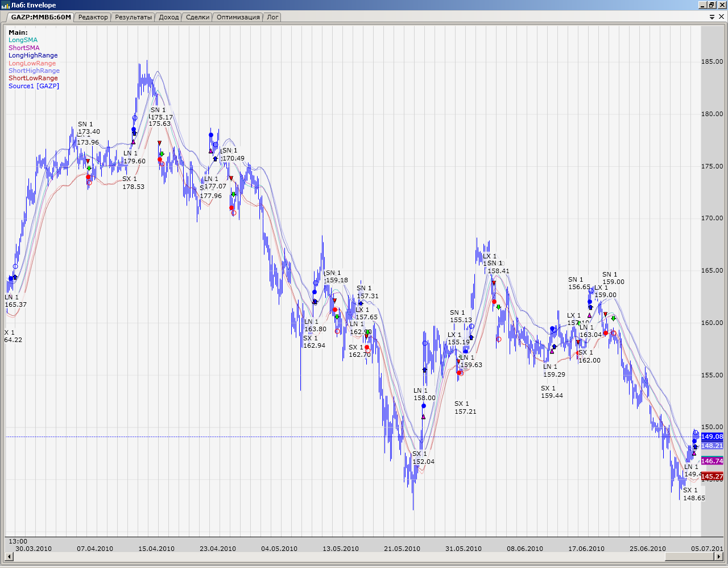
Task: Select the ShortHighRange legend entry
Action: 34,71
